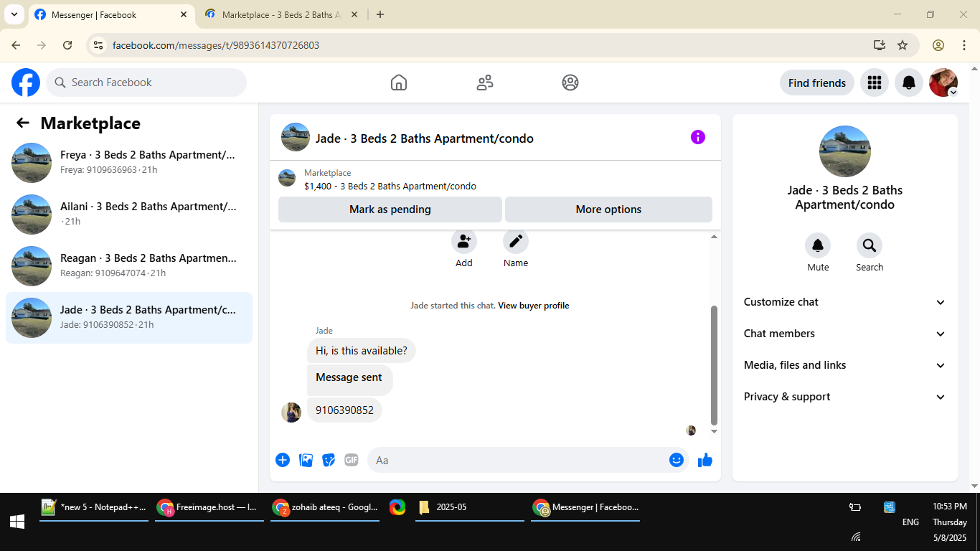Close the Marketplace browser tab
This screenshot has height=551, width=980.
pyautogui.click(x=354, y=14)
